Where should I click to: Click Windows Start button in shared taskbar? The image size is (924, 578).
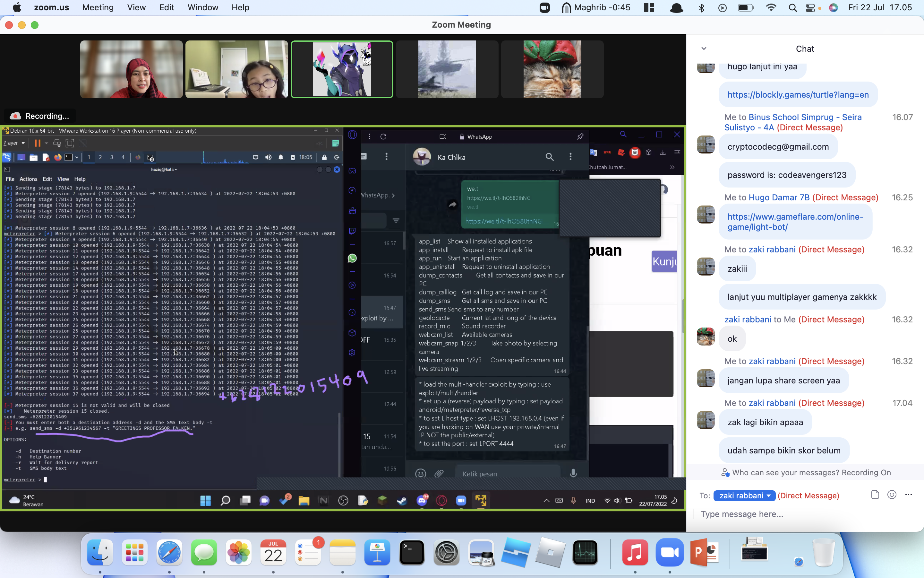point(205,500)
